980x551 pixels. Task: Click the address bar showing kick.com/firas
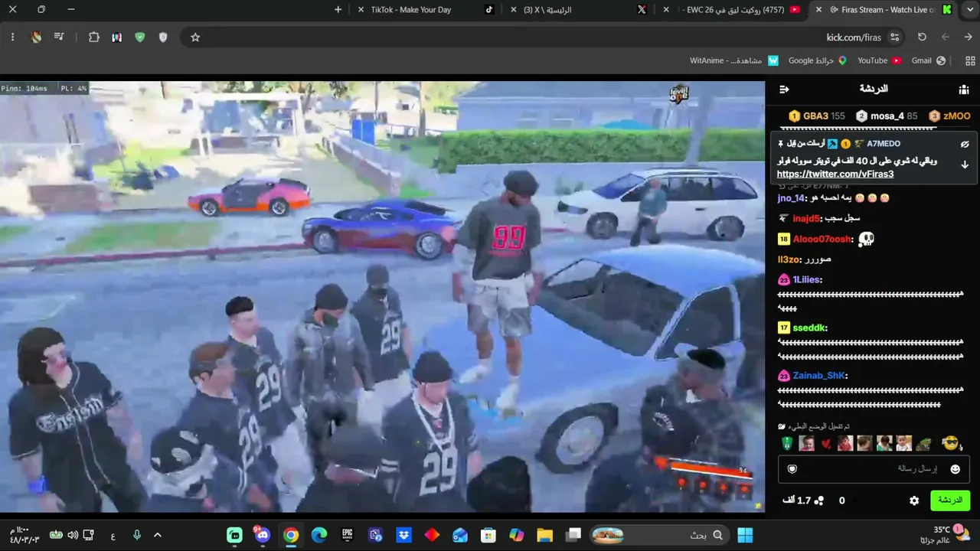pyautogui.click(x=544, y=37)
